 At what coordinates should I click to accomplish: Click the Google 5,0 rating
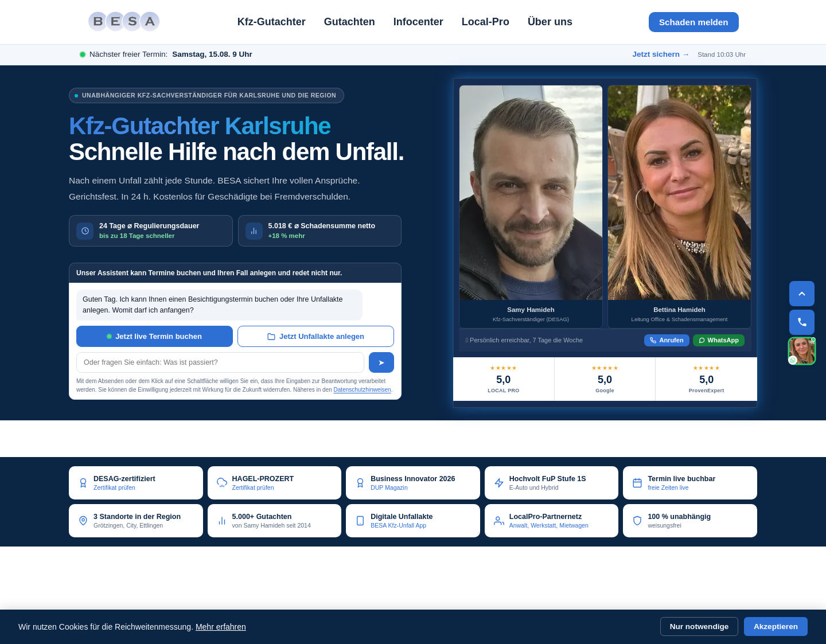click(605, 379)
